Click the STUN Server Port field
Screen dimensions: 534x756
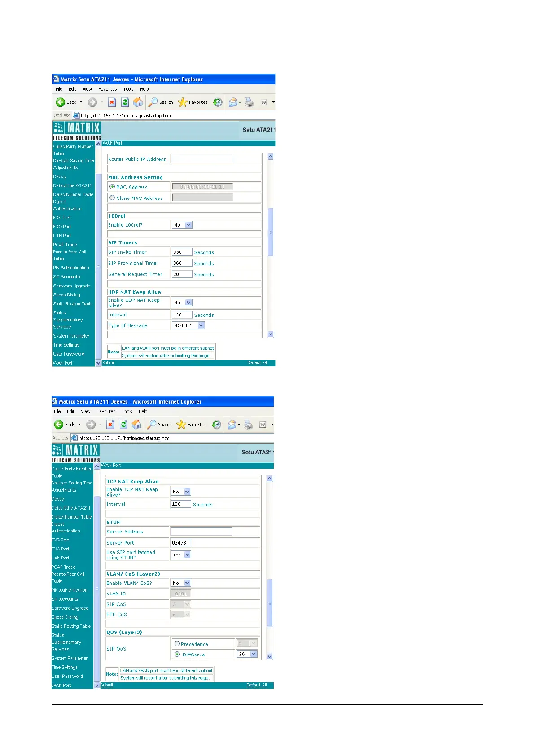point(181,543)
